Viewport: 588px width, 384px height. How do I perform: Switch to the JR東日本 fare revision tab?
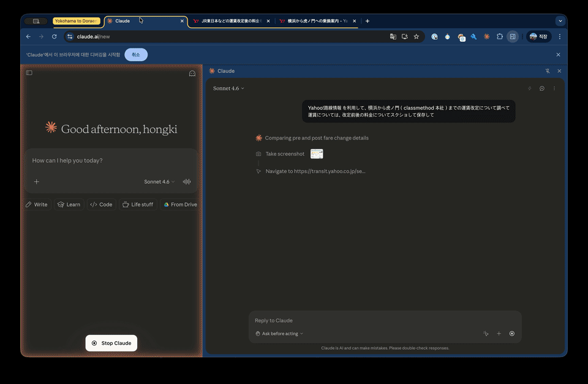(x=230, y=21)
